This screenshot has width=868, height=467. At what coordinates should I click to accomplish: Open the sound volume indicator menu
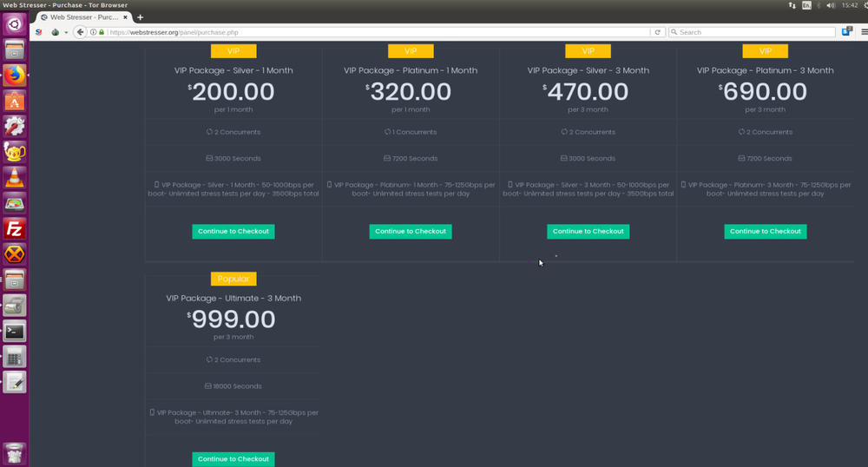tap(831, 5)
